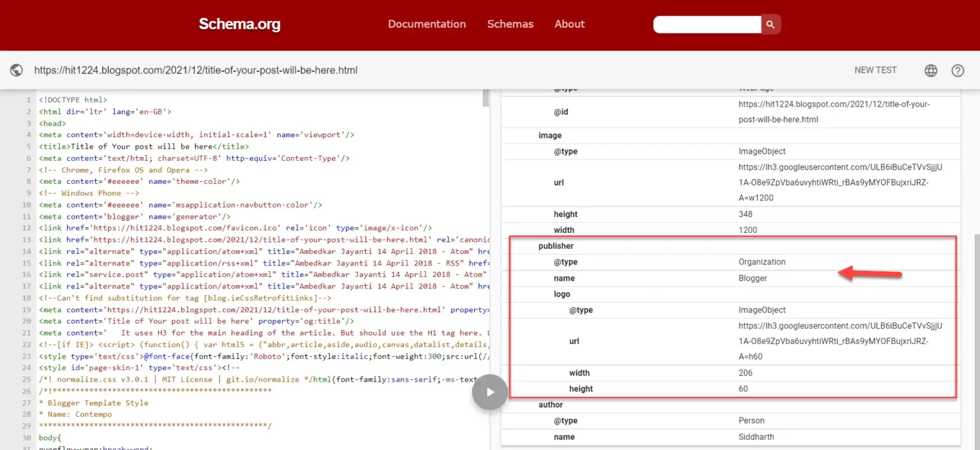Viewport: 980px width, 450px height.
Task: Go to Schema.org home logo
Action: coord(239,24)
